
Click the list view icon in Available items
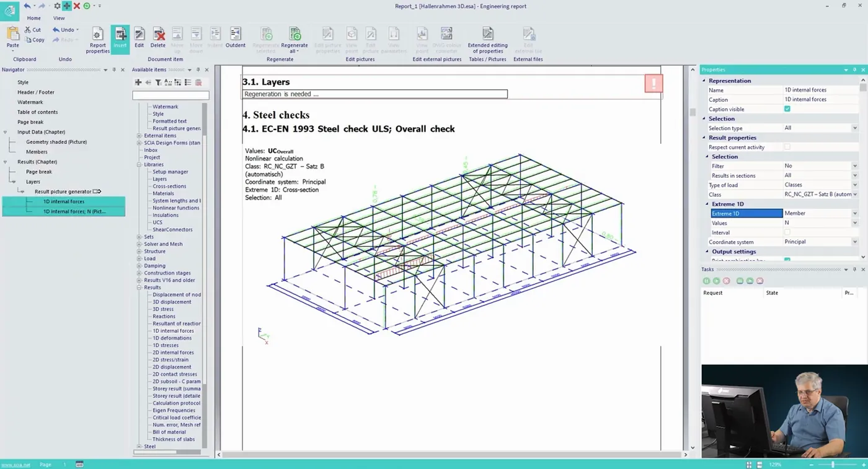point(188,82)
